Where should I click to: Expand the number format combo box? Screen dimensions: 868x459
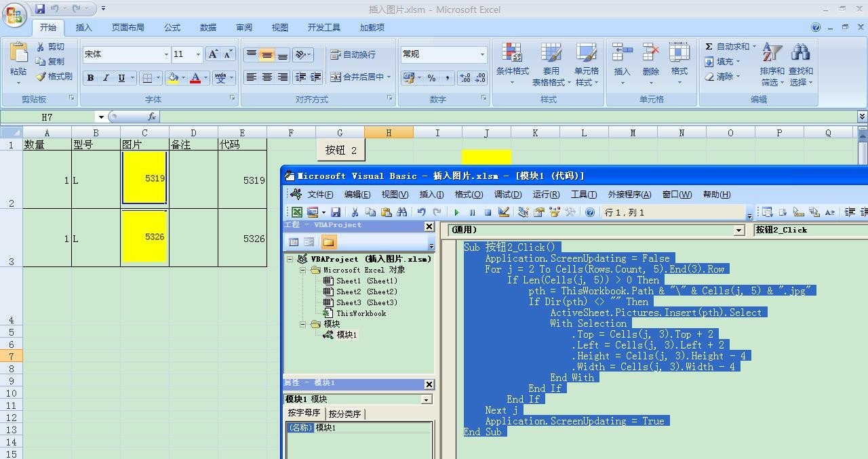pos(483,54)
